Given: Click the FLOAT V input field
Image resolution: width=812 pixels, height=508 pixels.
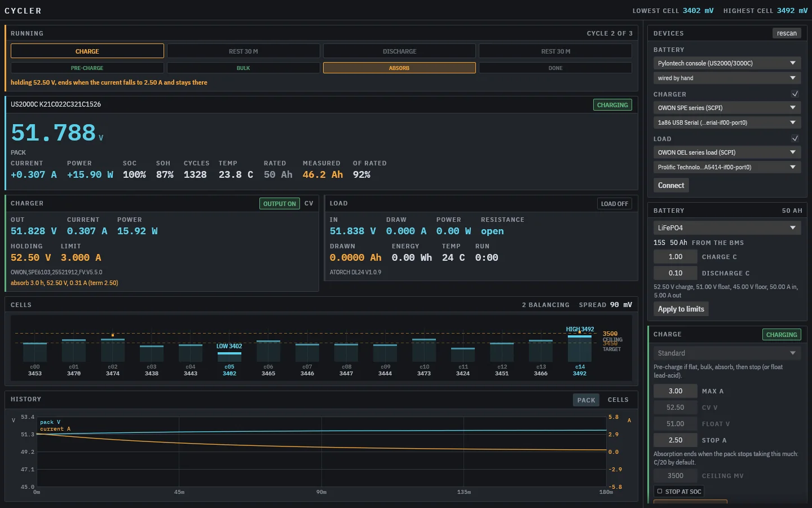Looking at the screenshot, I should tap(676, 424).
